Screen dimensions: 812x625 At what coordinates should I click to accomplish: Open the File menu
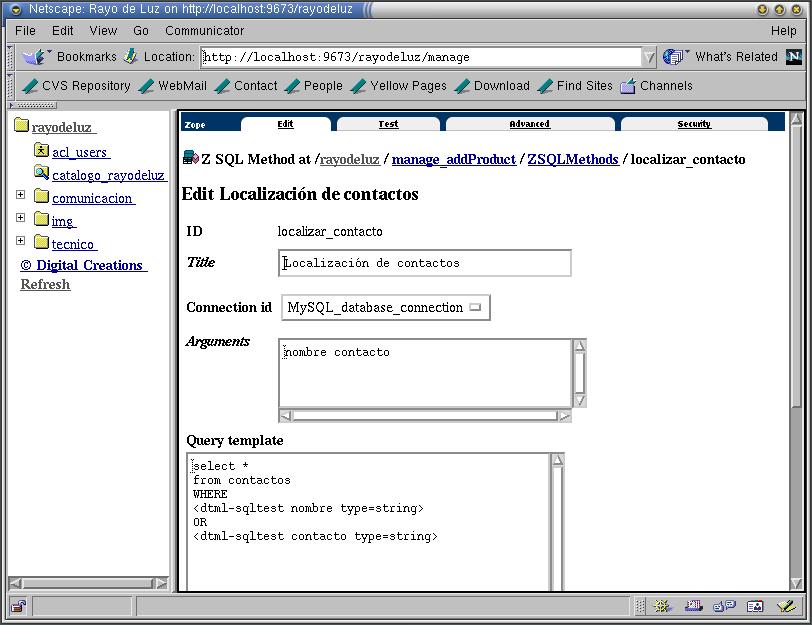[x=25, y=31]
